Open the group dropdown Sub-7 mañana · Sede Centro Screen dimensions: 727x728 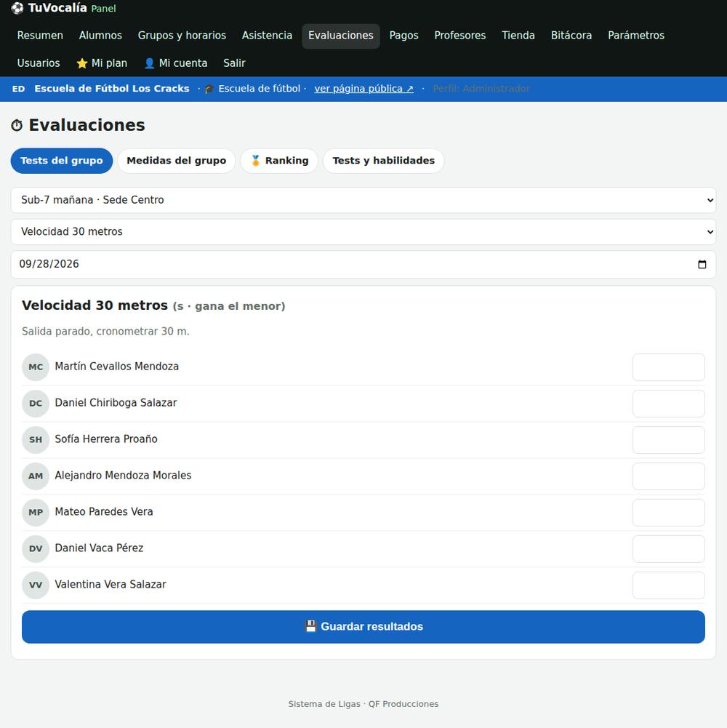363,200
